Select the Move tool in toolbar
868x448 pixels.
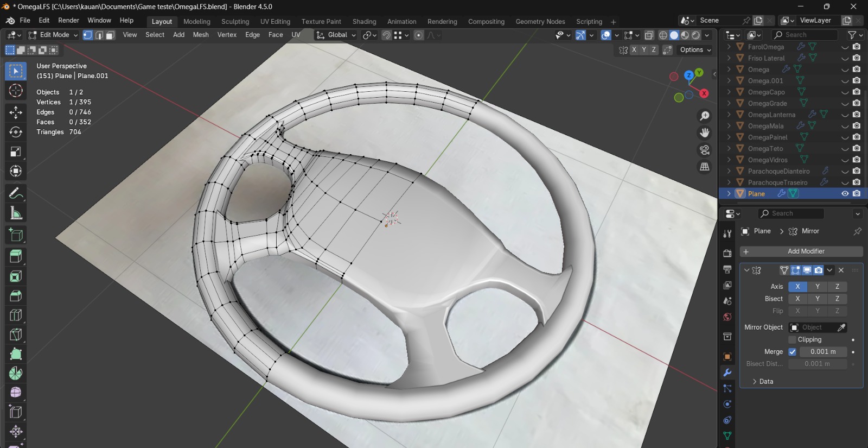click(x=16, y=112)
